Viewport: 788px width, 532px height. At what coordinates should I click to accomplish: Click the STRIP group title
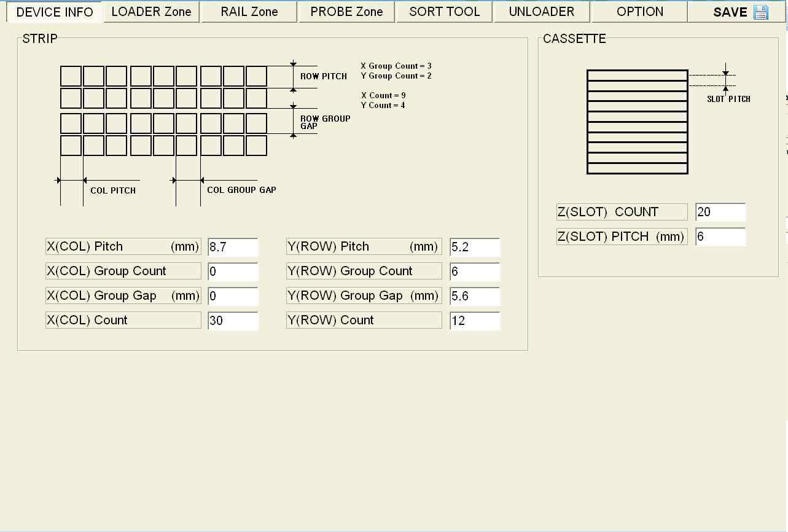pyautogui.click(x=40, y=39)
